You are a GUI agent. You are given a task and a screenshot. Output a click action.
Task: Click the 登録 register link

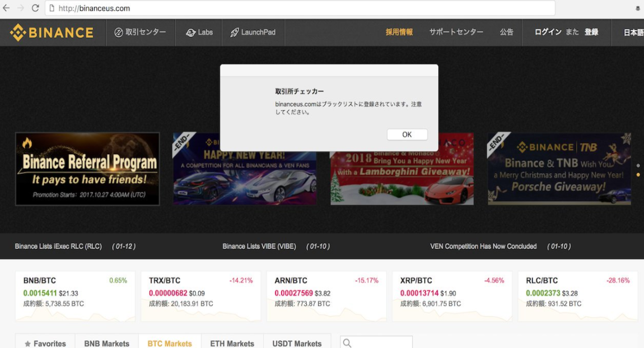[591, 32]
